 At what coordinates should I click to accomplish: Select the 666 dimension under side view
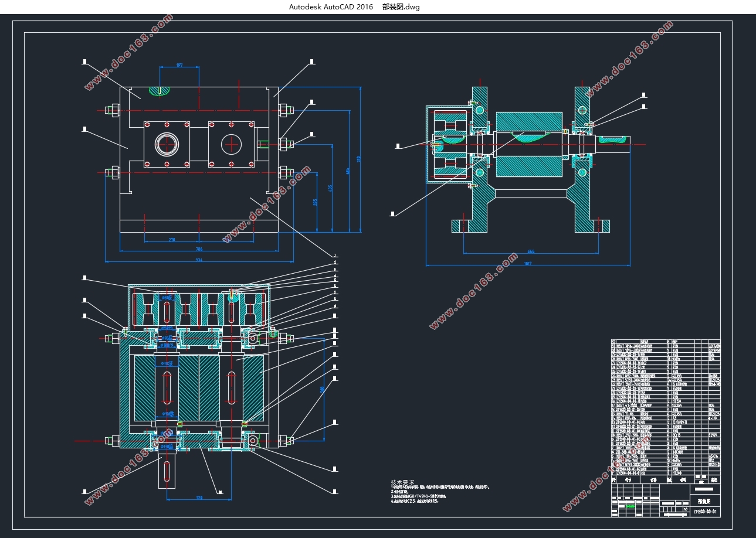point(531,251)
